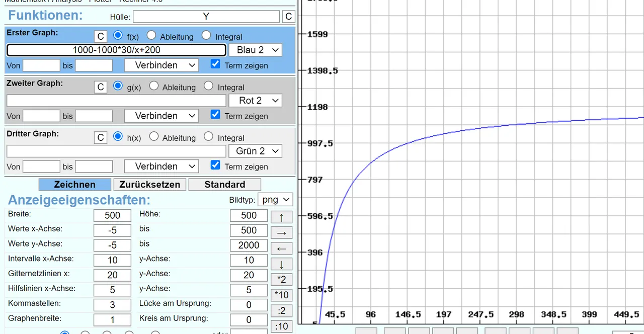The height and width of the screenshot is (334, 644).
Task: Edit Gitternetzlinien y-Achse field
Action: point(249,275)
